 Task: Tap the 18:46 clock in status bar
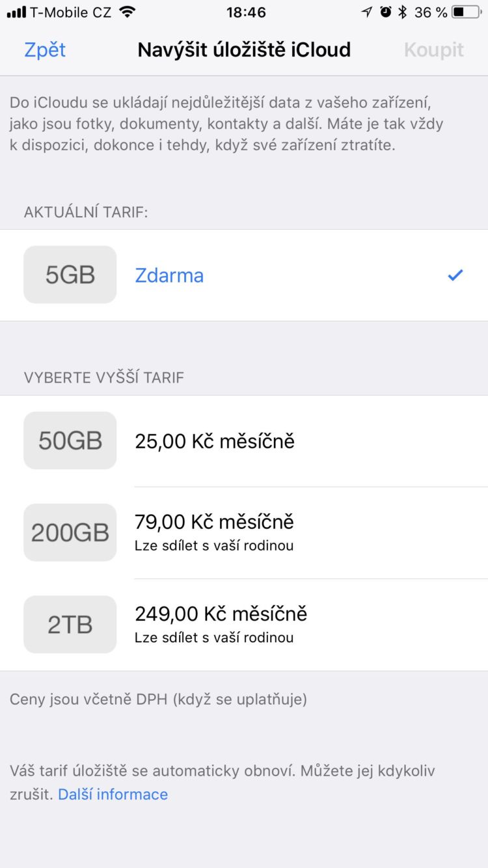[246, 12]
